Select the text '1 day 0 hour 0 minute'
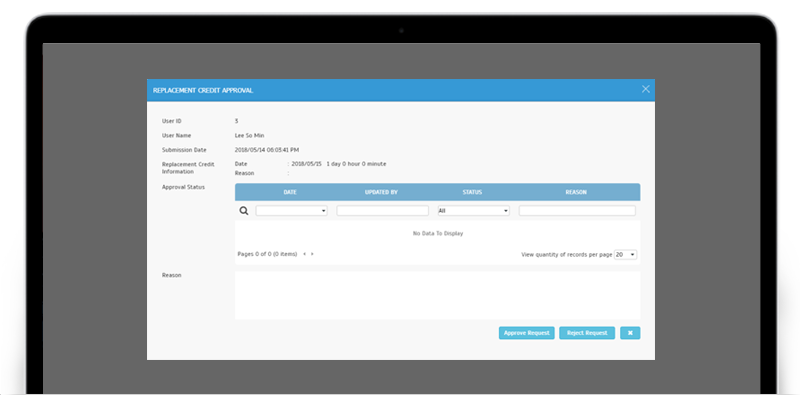 tap(356, 164)
